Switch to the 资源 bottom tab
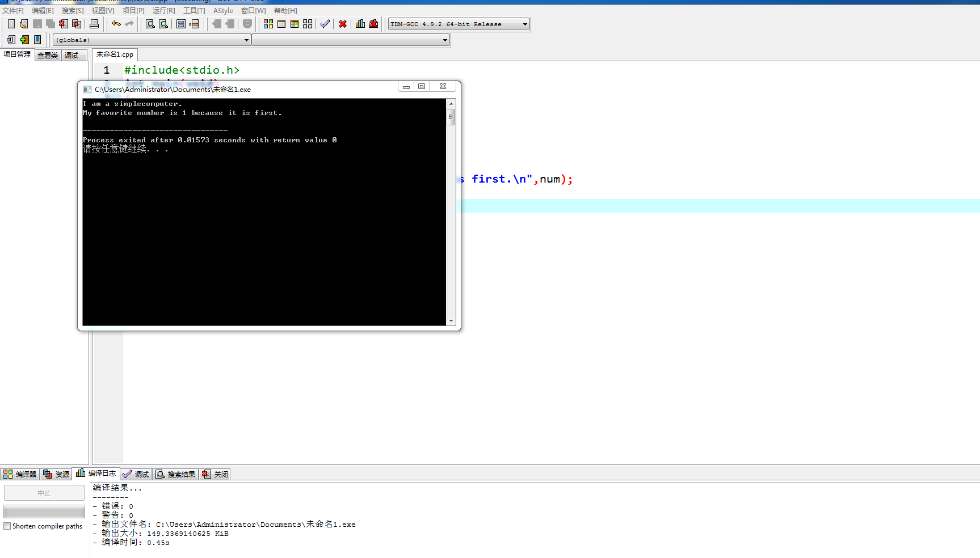 click(56, 474)
